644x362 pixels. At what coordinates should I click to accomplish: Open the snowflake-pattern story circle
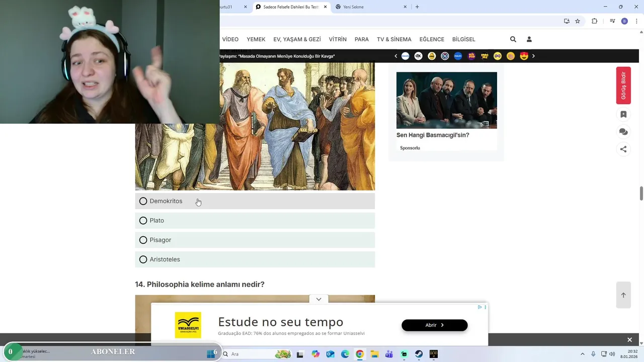pyautogui.click(x=445, y=56)
